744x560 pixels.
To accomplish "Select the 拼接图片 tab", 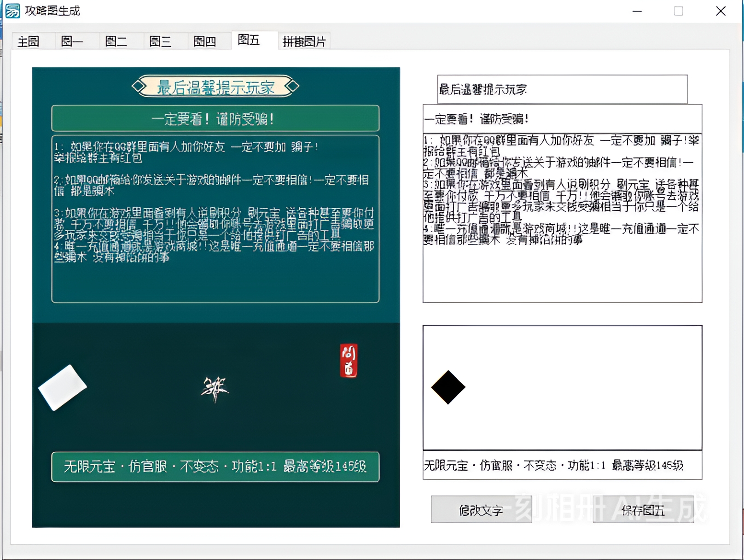I will [x=304, y=41].
